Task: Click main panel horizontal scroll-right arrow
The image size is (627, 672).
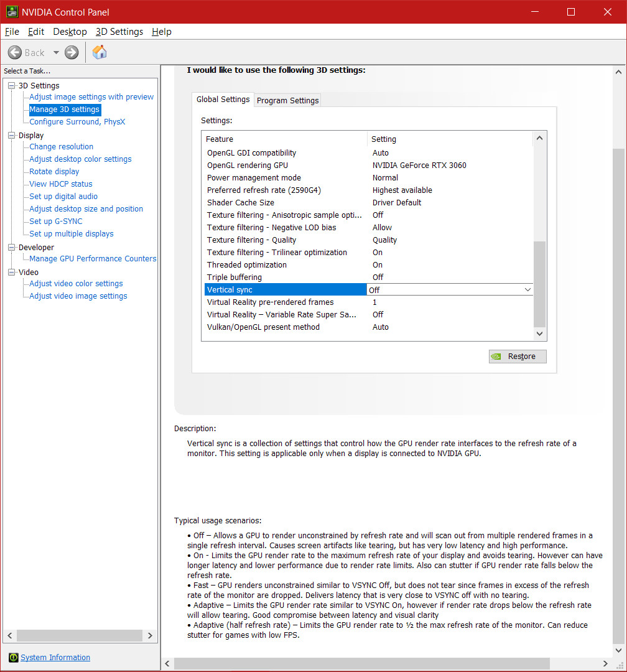Action: 605,663
